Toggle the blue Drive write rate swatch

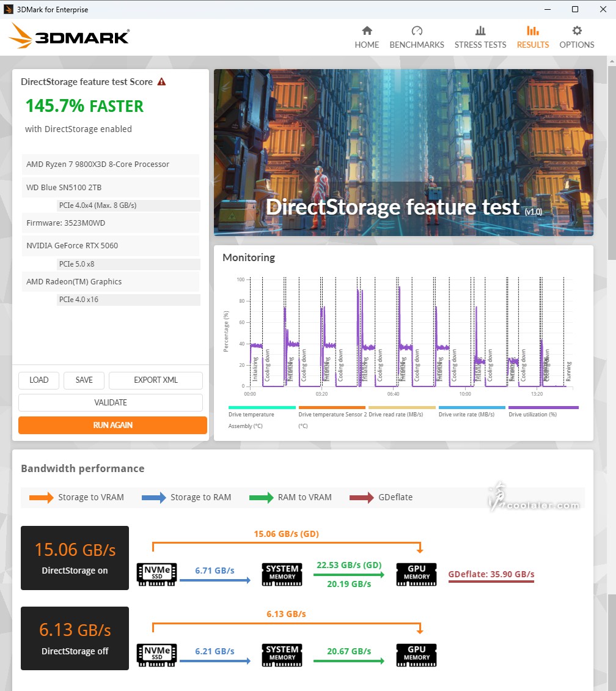pos(472,408)
